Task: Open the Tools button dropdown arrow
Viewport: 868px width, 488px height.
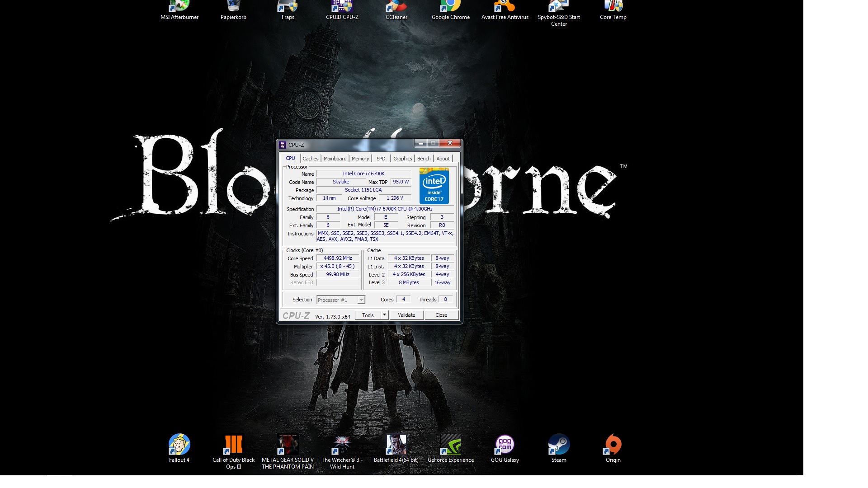Action: [x=384, y=315]
